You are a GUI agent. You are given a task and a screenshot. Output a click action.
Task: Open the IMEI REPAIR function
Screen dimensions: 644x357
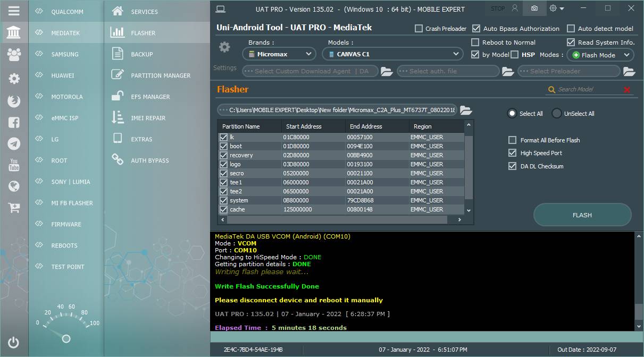pyautogui.click(x=157, y=118)
